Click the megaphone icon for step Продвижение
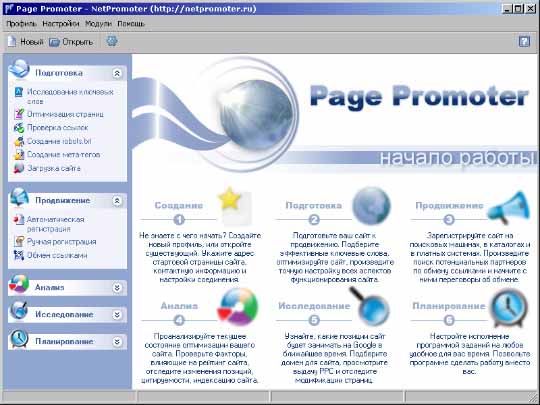 pos(508,207)
